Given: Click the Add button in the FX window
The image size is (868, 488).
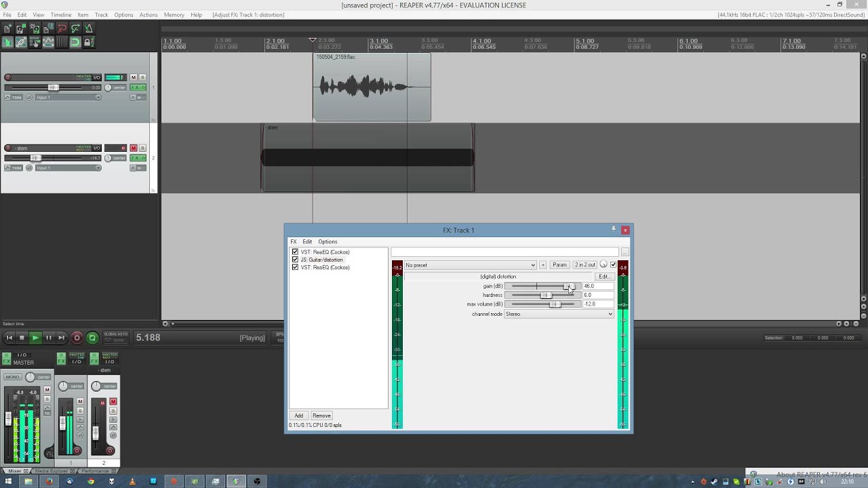Looking at the screenshot, I should point(298,415).
